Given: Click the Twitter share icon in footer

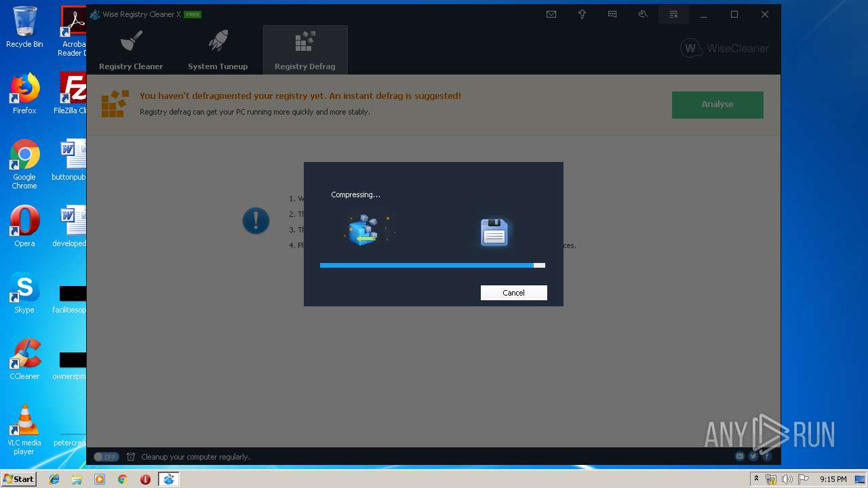Looking at the screenshot, I should coord(753,457).
